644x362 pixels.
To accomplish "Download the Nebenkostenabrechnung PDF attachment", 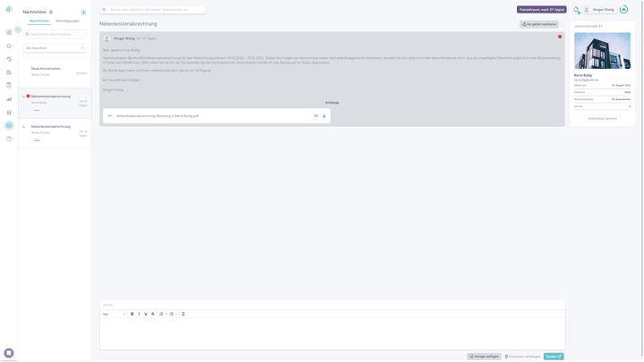I will [x=324, y=116].
